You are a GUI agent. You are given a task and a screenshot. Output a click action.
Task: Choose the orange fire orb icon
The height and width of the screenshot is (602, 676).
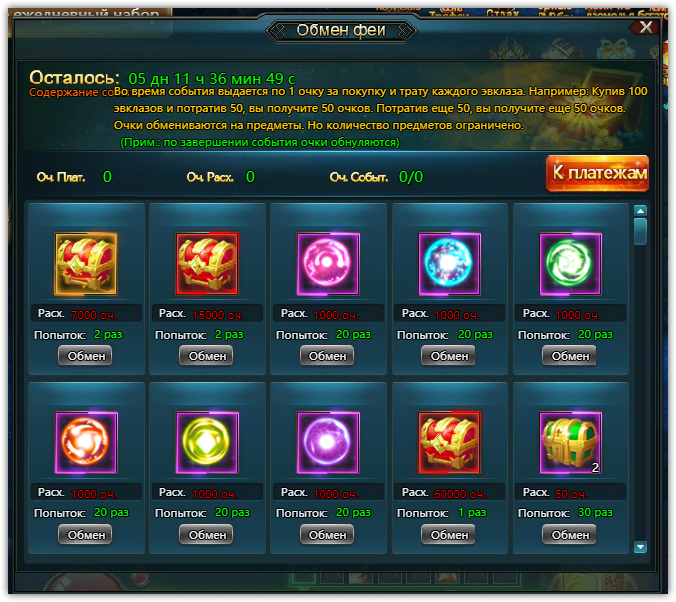click(86, 442)
